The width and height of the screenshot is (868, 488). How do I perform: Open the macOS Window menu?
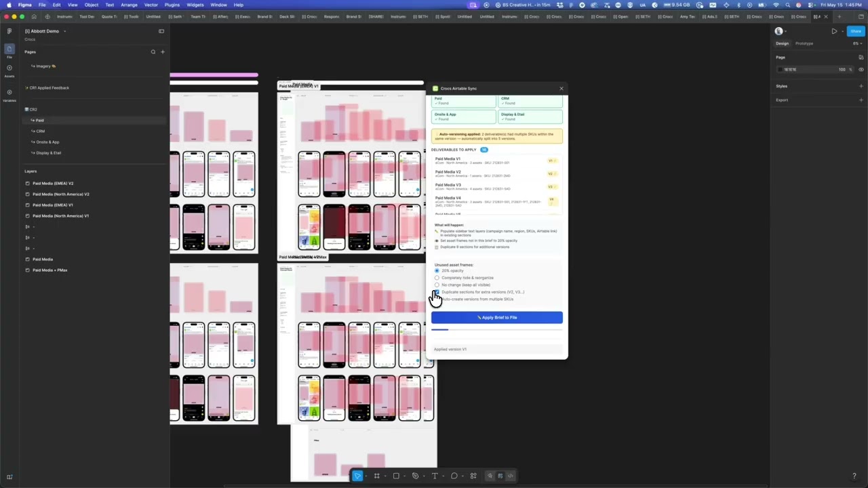(218, 5)
